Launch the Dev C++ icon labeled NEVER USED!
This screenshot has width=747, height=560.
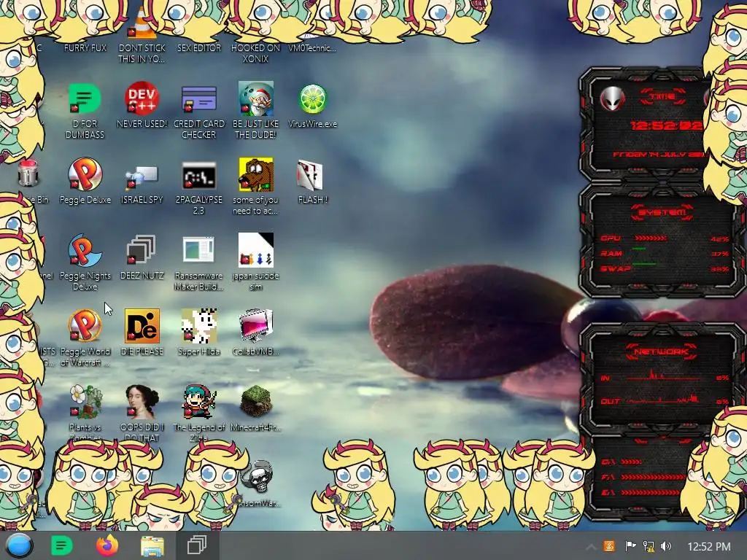click(x=142, y=98)
